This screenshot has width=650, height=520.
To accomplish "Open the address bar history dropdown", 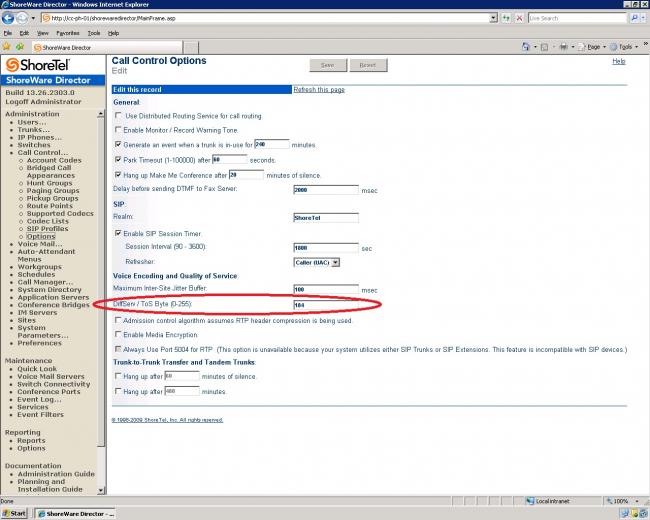I will (x=493, y=18).
